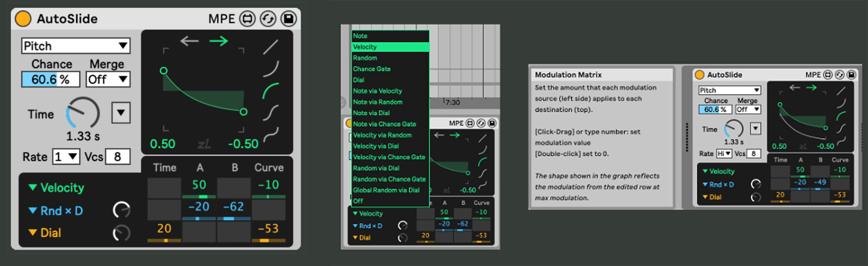Screen dimensions: 868x266
Task: Select Note via Chance Gate in source menu
Action: [x=391, y=124]
